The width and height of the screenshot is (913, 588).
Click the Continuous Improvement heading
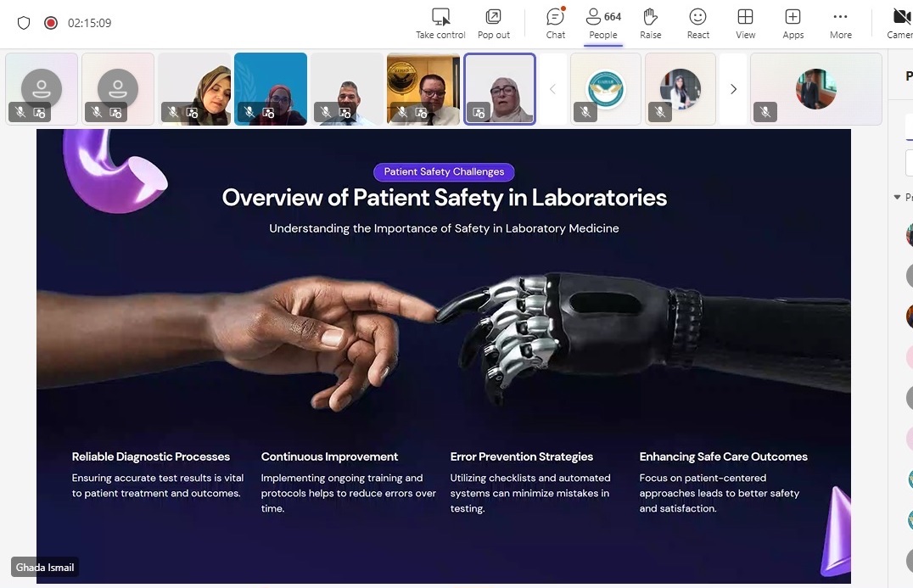[x=329, y=456]
